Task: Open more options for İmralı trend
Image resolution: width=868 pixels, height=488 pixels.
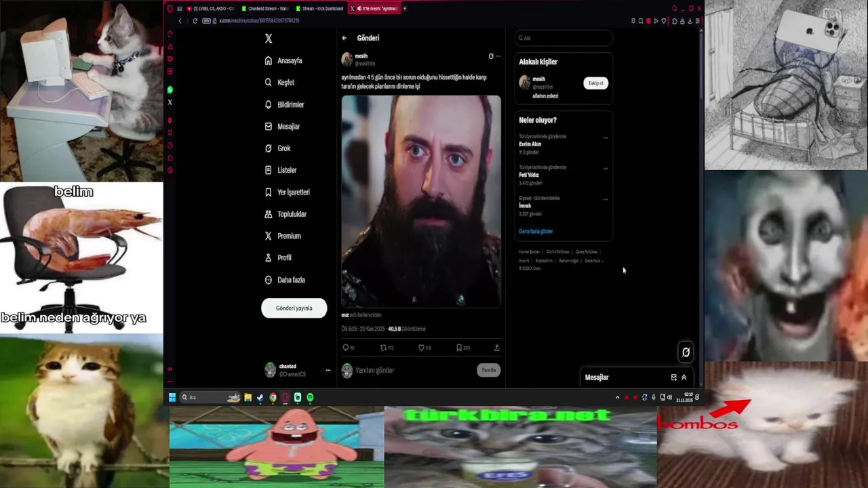Action: click(x=606, y=199)
